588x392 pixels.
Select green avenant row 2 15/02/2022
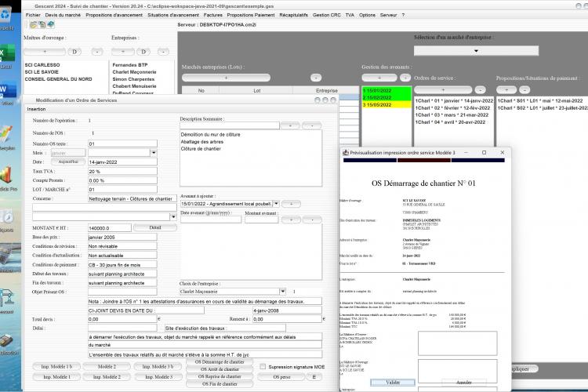pos(387,97)
